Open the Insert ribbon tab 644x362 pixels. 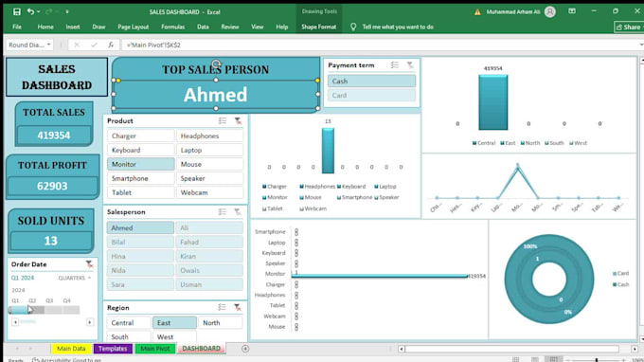click(x=73, y=27)
